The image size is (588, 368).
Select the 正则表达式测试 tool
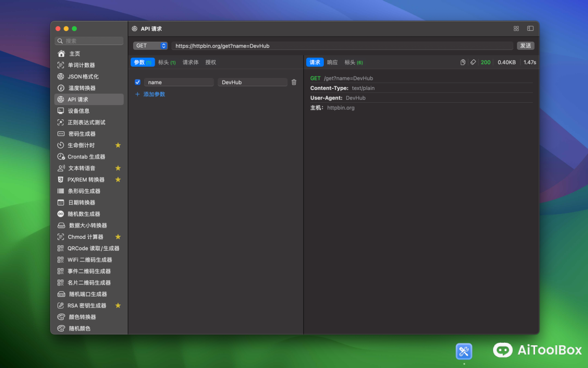88,122
